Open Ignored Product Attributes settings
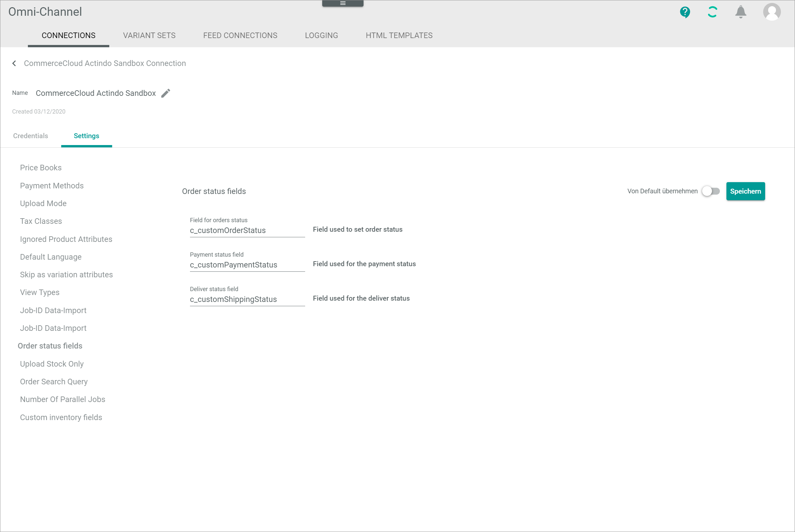 66,239
